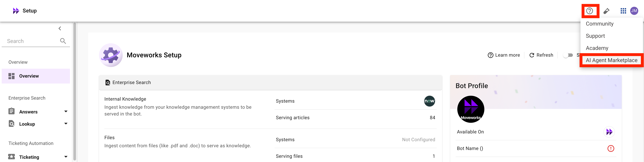Image resolution: width=644 pixels, height=162 pixels.
Task: Collapse the sidebar with the chevron
Action: pos(60,29)
